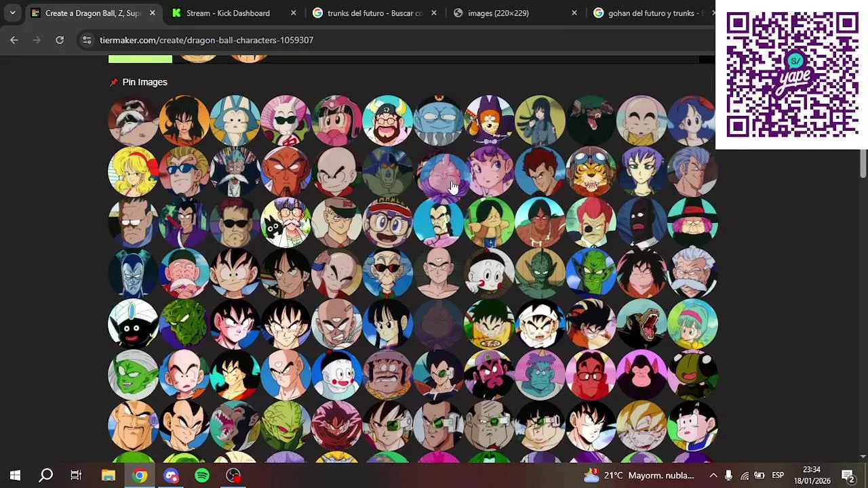Choose the Bulma with teal hair image
This screenshot has width=868, height=488.
click(x=692, y=324)
